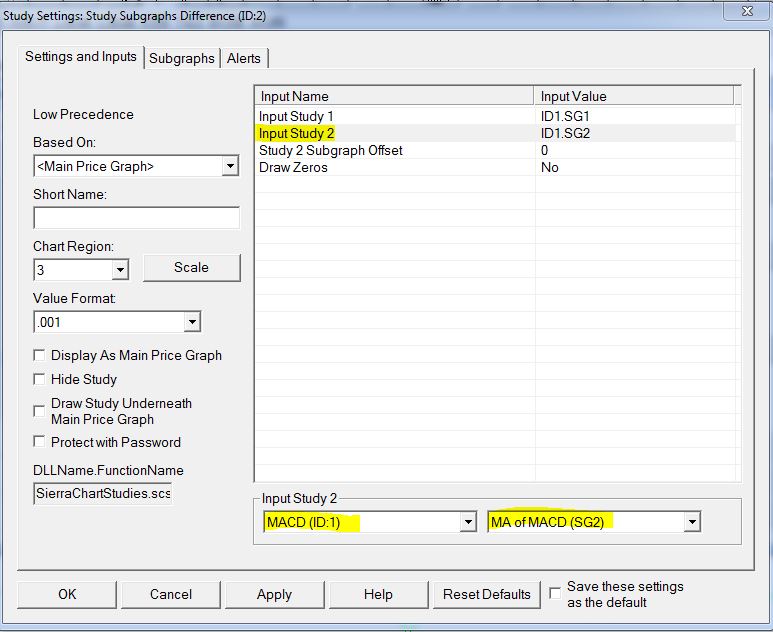
Task: Switch to the Subgraphs tab
Action: point(181,58)
